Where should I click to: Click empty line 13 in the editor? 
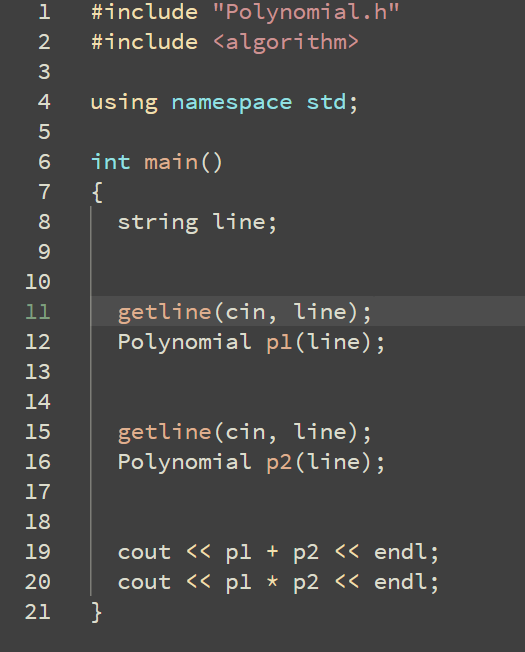[x=308, y=372]
